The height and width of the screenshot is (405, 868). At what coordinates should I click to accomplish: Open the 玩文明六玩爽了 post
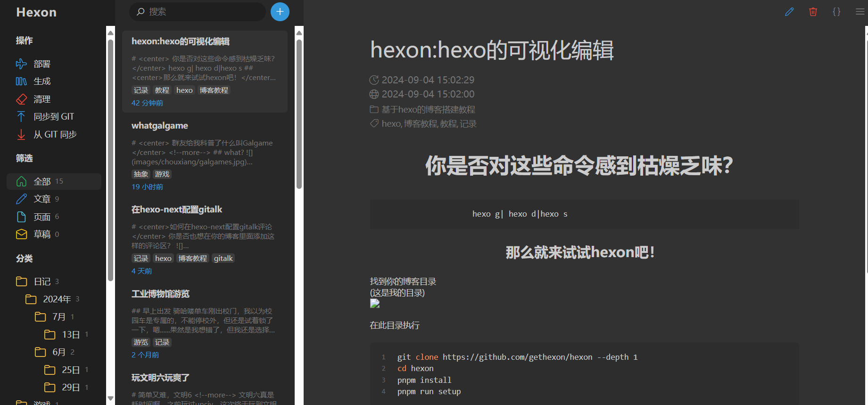pyautogui.click(x=205, y=386)
